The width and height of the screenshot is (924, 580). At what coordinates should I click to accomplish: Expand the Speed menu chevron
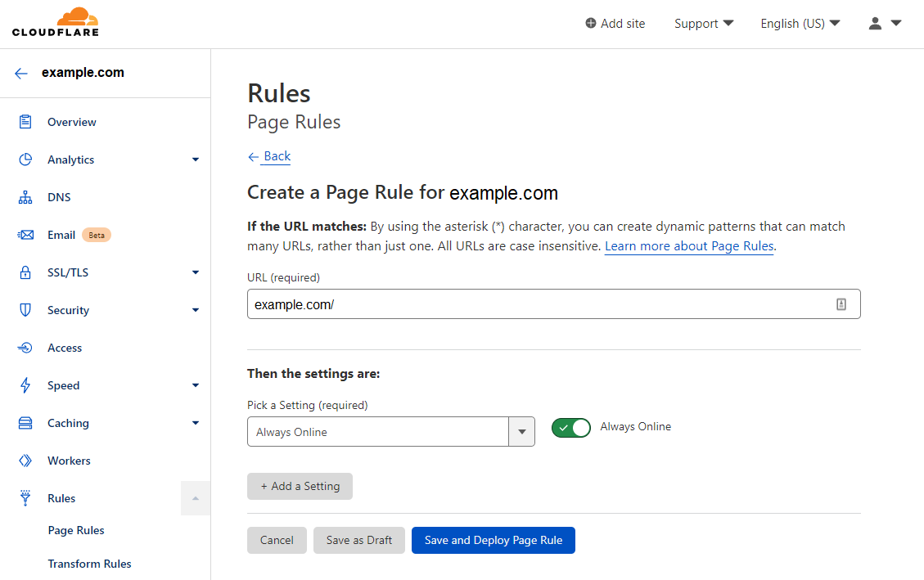coord(195,384)
